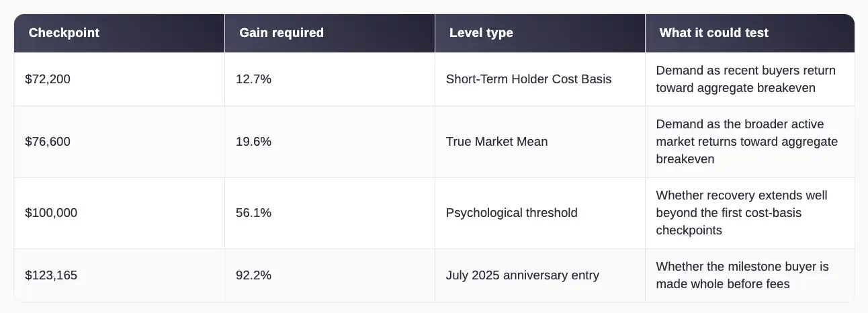Click the 56.1% gain value
The image size is (868, 313).
point(254,213)
